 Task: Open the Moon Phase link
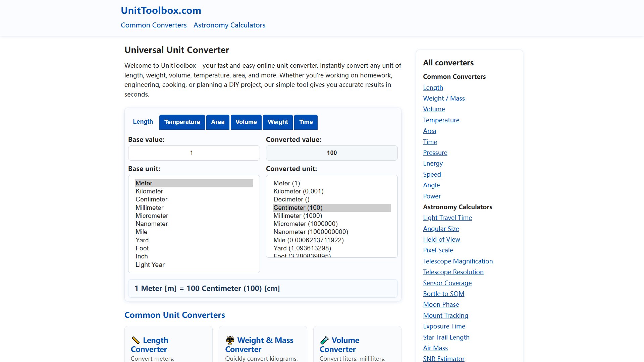(441, 305)
